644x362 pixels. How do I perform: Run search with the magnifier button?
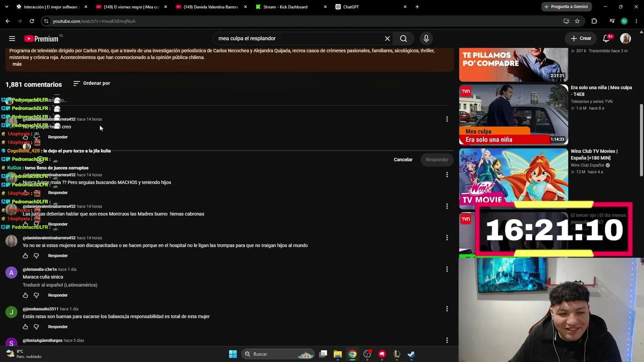404,39
